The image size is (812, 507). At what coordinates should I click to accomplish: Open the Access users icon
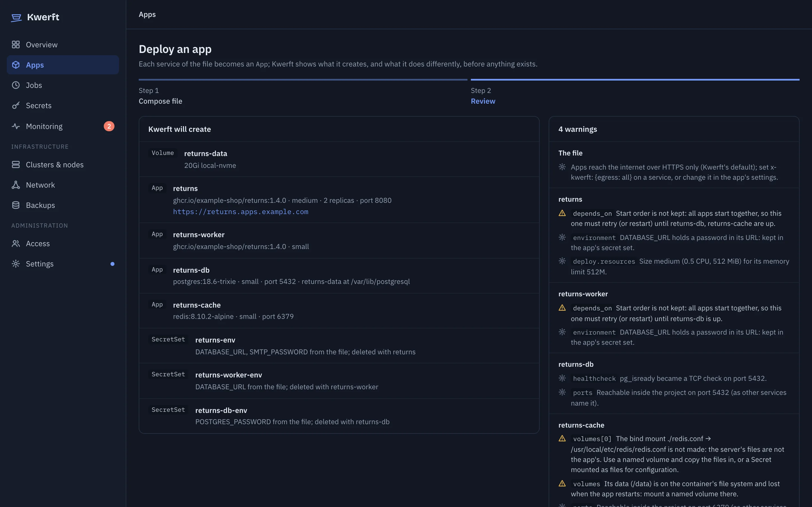click(16, 243)
